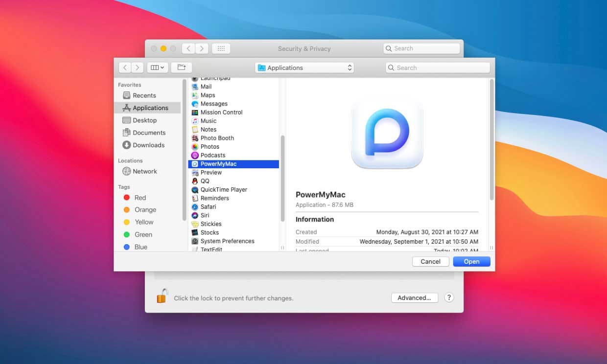Click the Siri app icon
This screenshot has width=607, height=364.
click(195, 215)
